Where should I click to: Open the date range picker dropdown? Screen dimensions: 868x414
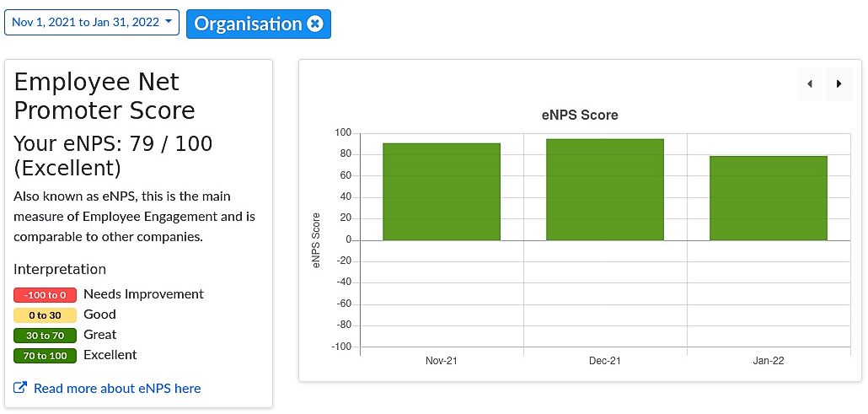92,23
